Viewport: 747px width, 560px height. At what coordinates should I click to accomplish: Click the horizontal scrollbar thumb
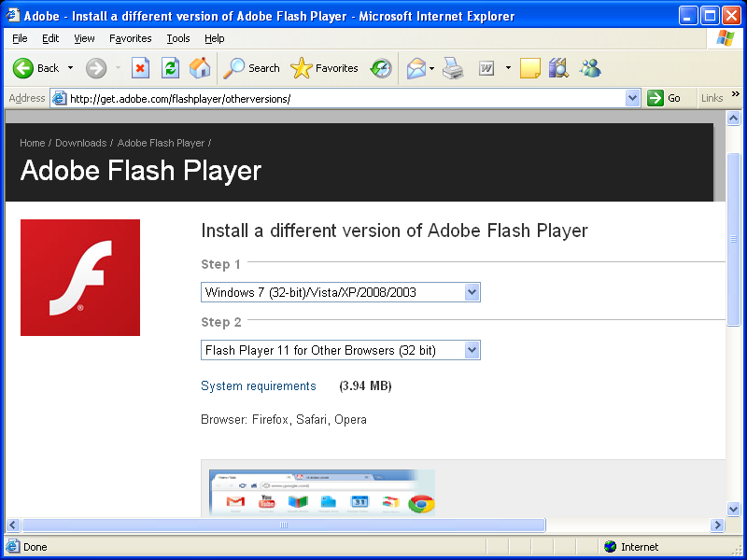pyautogui.click(x=284, y=525)
